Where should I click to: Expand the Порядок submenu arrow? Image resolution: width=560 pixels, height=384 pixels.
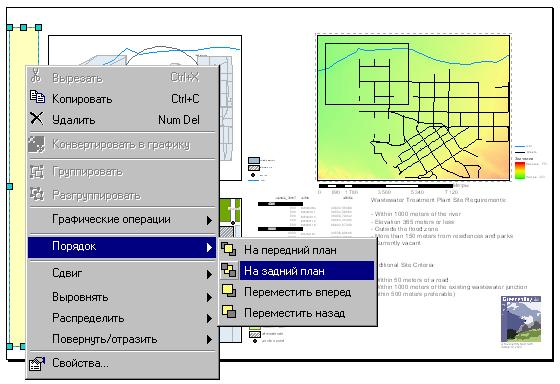[209, 247]
